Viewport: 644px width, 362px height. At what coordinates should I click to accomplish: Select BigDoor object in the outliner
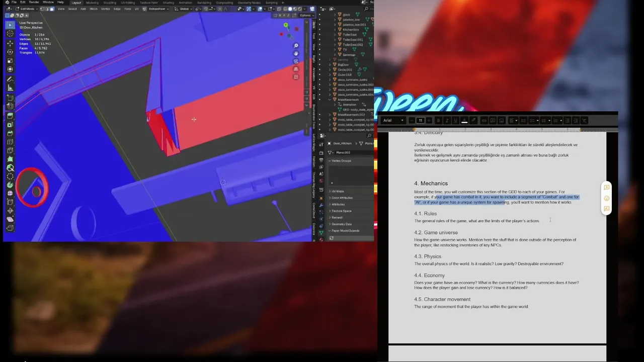343,65
